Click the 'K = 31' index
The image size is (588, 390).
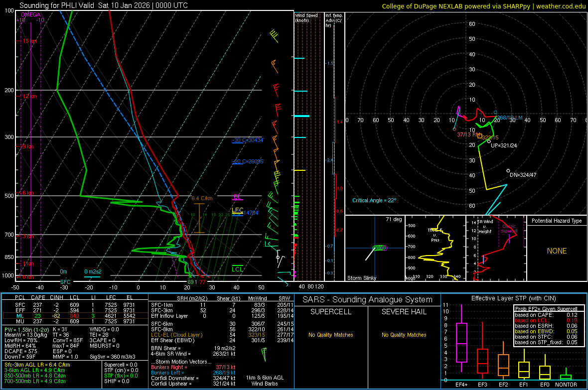60,330
